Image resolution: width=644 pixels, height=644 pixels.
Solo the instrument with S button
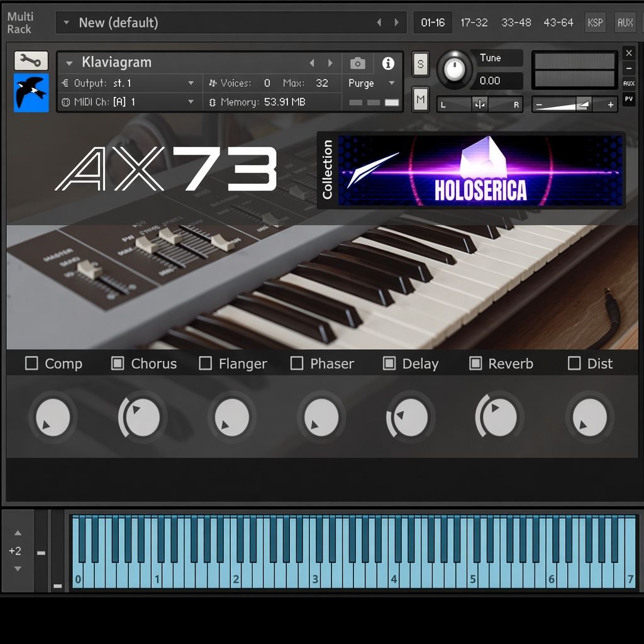click(x=421, y=64)
